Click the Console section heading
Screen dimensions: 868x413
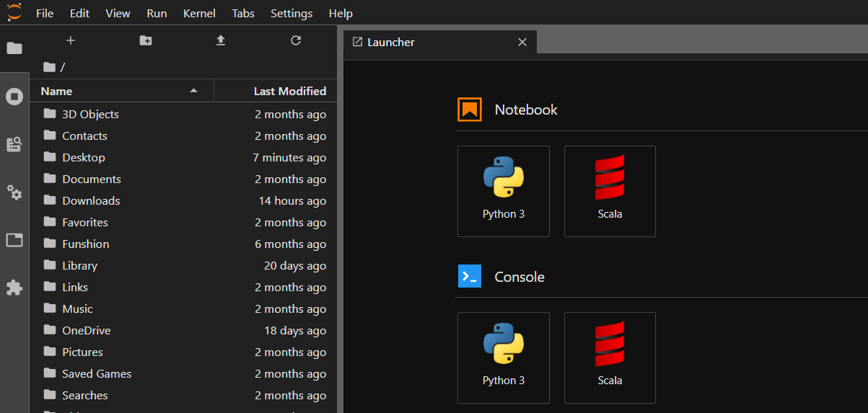(520, 277)
